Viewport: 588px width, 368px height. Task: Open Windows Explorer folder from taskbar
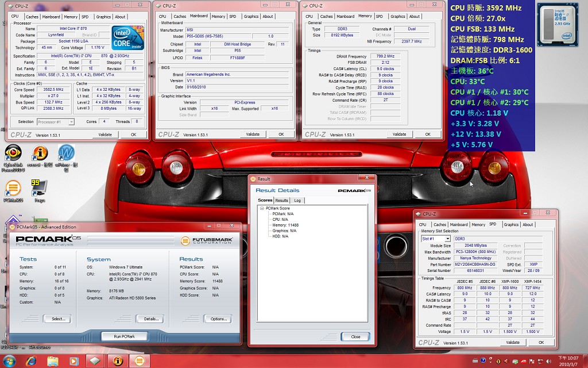pos(53,361)
